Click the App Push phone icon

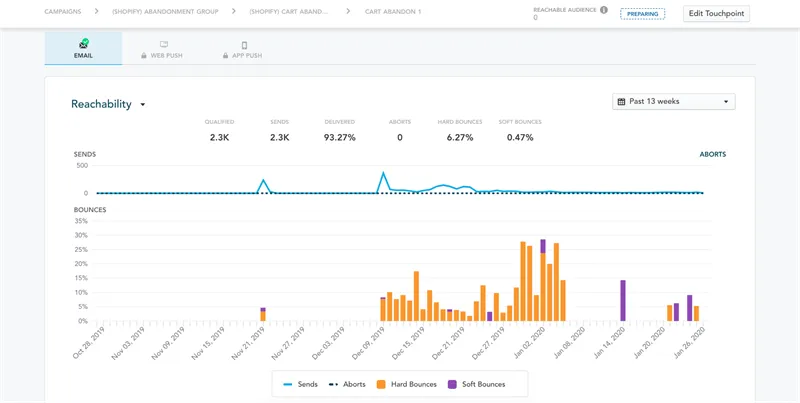coord(244,45)
